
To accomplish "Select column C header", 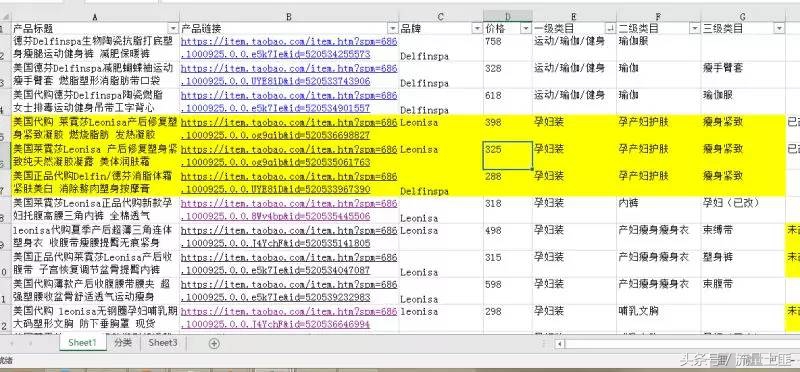I will (x=441, y=17).
